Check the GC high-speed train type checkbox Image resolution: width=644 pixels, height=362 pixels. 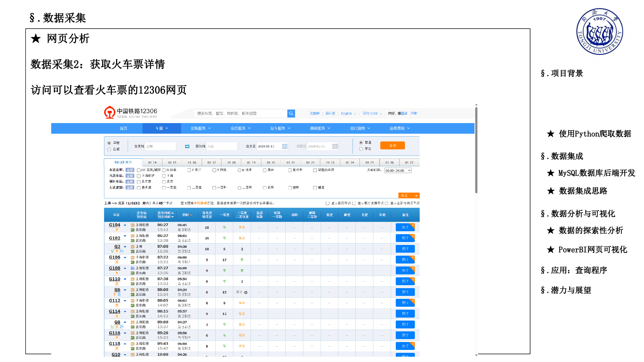pos(139,170)
